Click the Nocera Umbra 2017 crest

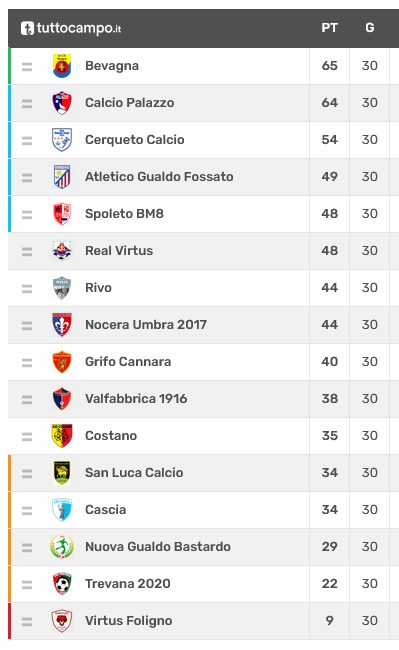click(x=62, y=325)
